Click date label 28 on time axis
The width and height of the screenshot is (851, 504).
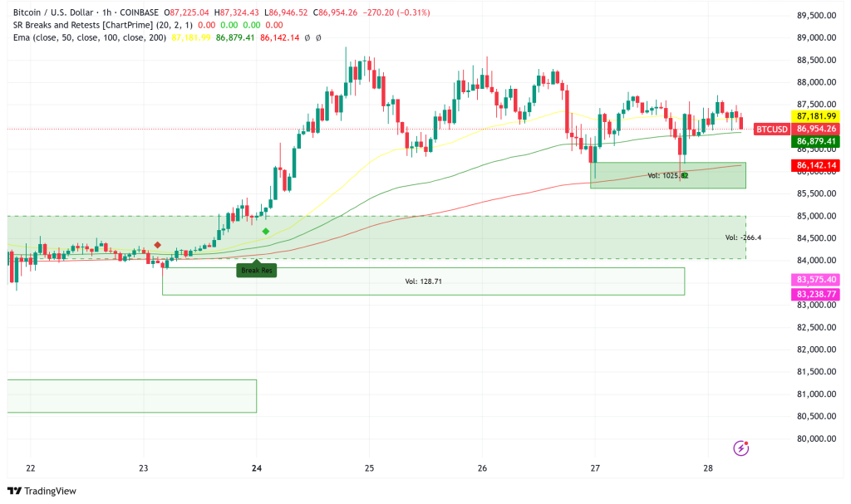click(x=708, y=468)
